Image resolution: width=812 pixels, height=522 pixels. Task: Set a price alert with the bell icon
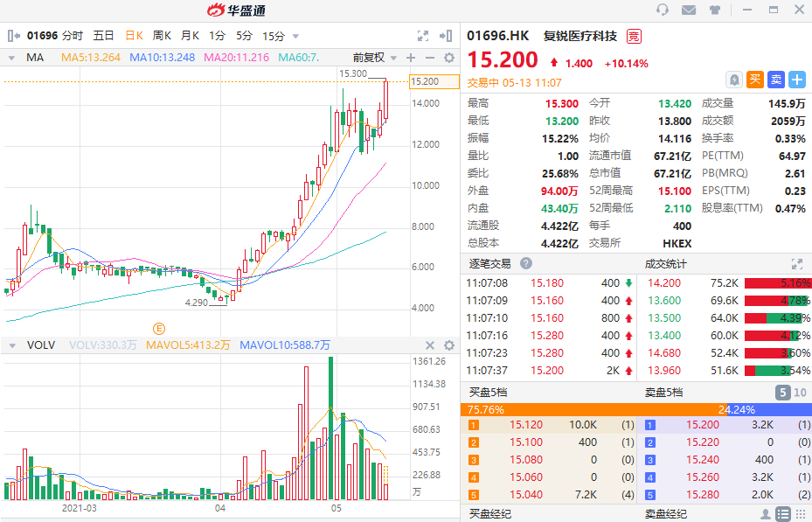tap(734, 80)
